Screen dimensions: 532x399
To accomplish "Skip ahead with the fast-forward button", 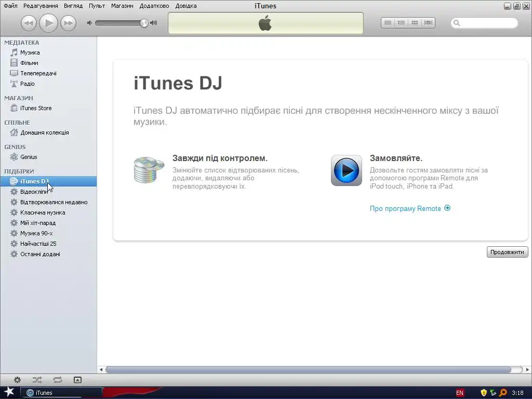I will pyautogui.click(x=68, y=23).
